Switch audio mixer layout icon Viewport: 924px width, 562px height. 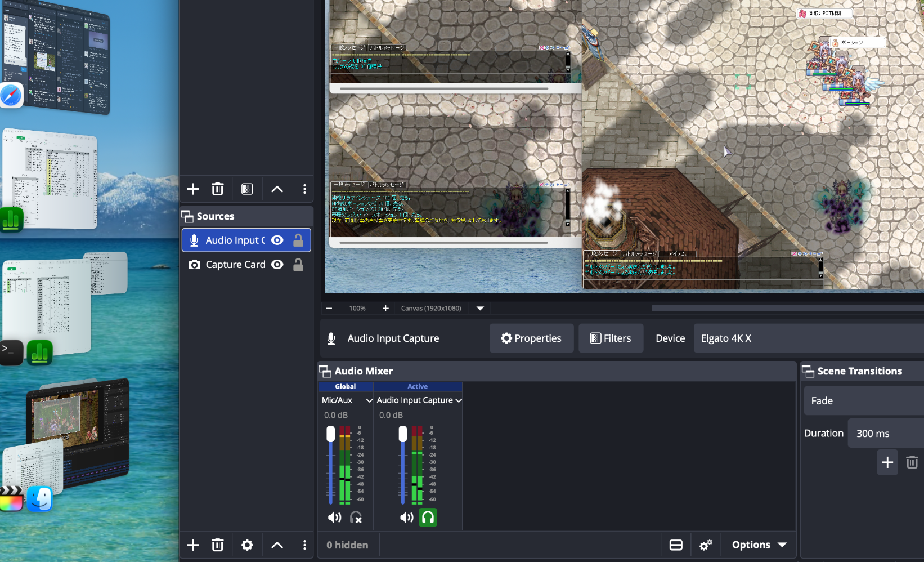(x=676, y=545)
